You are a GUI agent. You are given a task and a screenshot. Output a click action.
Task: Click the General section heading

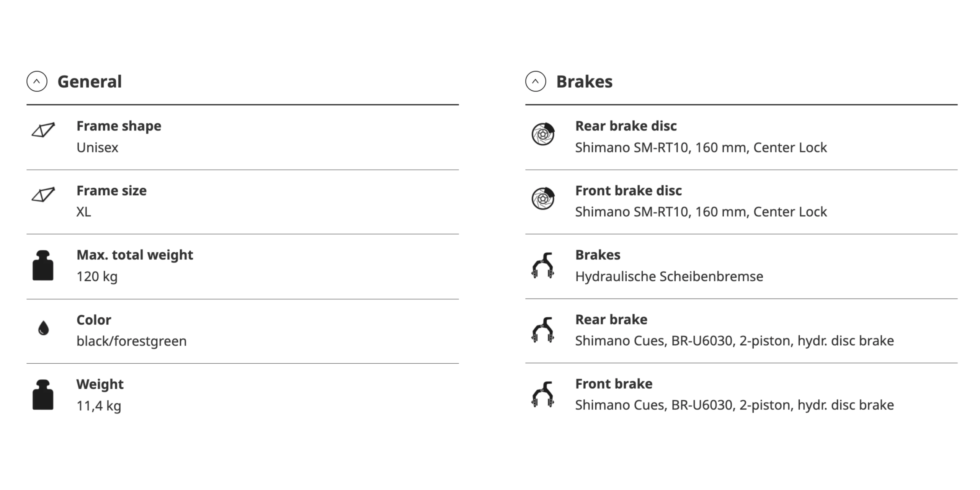(x=90, y=82)
